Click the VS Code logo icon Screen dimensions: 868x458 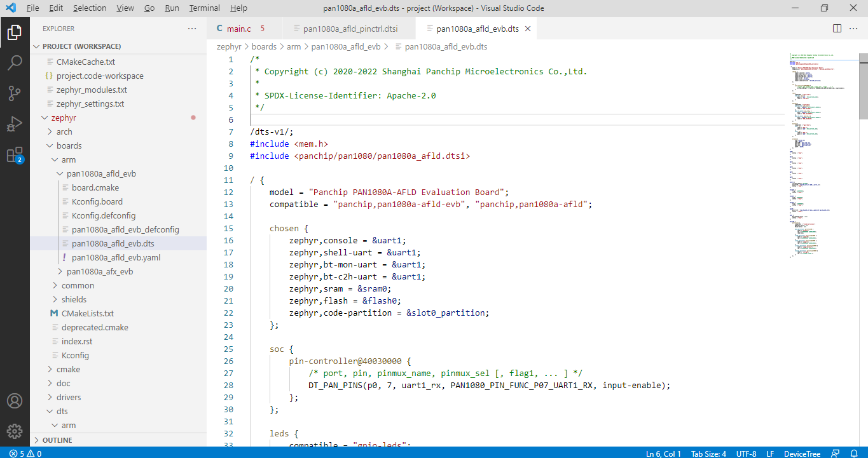click(10, 8)
